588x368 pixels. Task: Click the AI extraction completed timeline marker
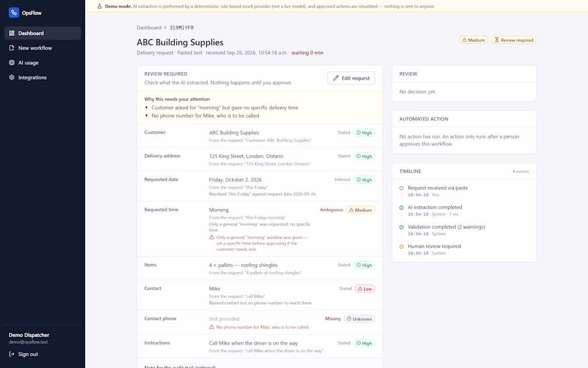[x=401, y=208]
